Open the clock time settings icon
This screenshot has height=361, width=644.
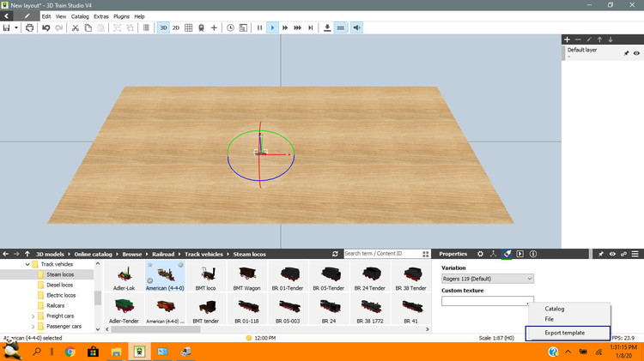(230, 28)
